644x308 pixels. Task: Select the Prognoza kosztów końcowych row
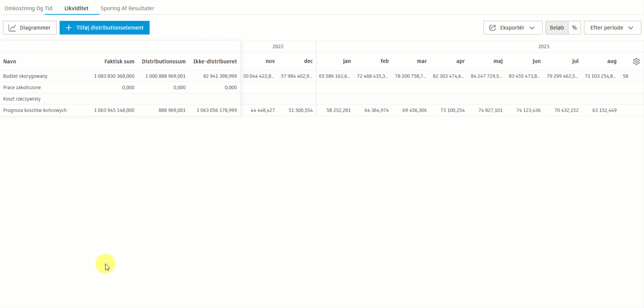tap(35, 110)
